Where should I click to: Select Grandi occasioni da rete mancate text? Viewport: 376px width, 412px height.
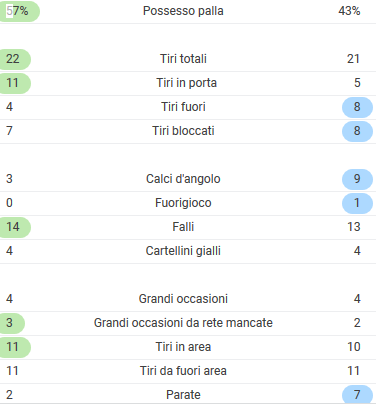pyautogui.click(x=183, y=323)
